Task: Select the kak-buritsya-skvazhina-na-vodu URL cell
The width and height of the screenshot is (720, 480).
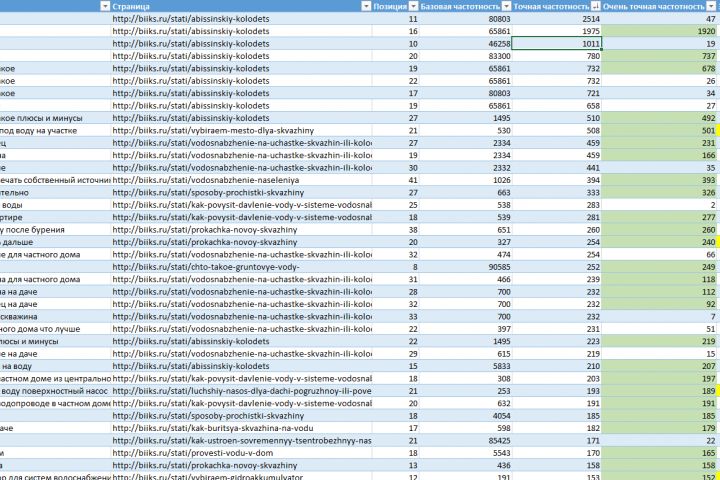Action: [x=242, y=428]
